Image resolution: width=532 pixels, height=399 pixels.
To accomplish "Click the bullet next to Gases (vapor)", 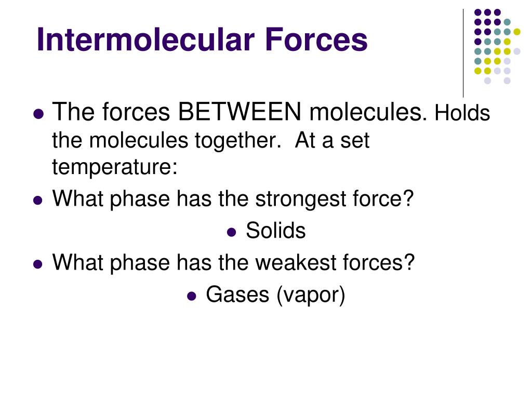I will pos(192,296).
